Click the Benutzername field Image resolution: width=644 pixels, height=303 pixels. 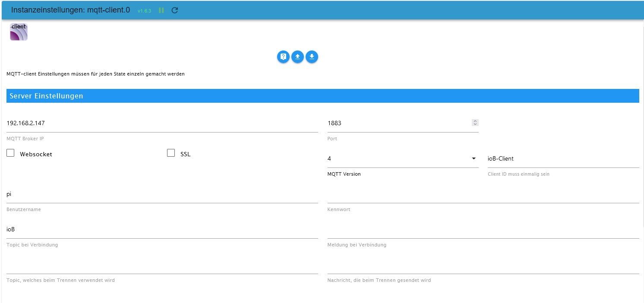[x=162, y=194]
